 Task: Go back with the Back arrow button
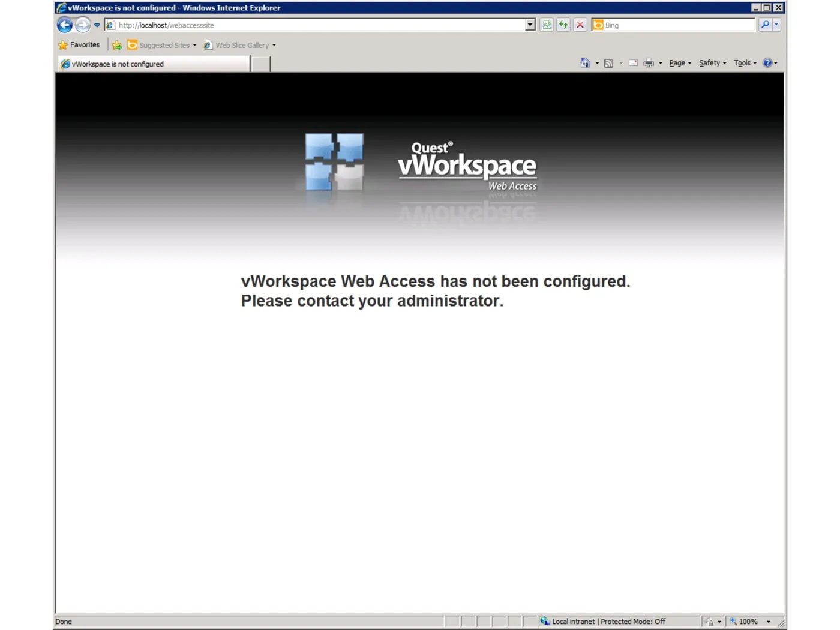pyautogui.click(x=65, y=25)
